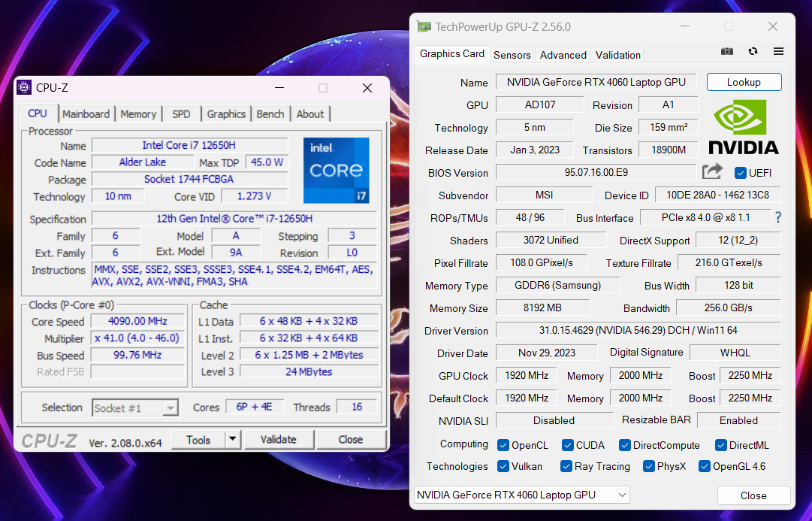Click the Bus Speed value 99.76 MHz
Image resolution: width=812 pixels, height=521 pixels.
point(137,355)
